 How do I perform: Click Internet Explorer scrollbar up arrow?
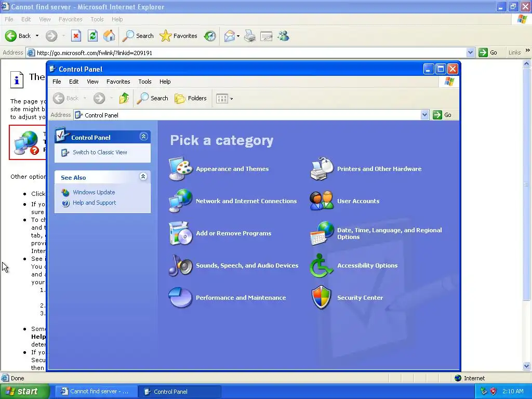click(x=527, y=63)
